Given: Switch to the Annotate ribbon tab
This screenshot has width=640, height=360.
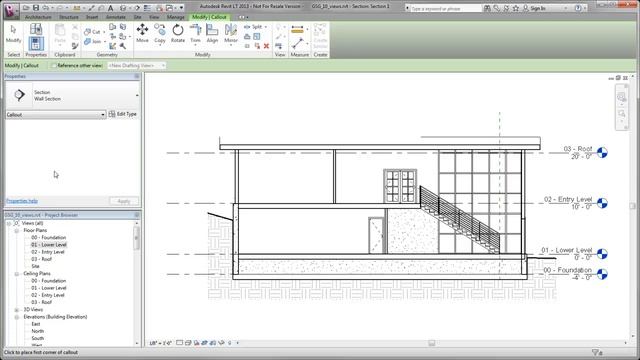Looking at the screenshot, I should point(116,17).
